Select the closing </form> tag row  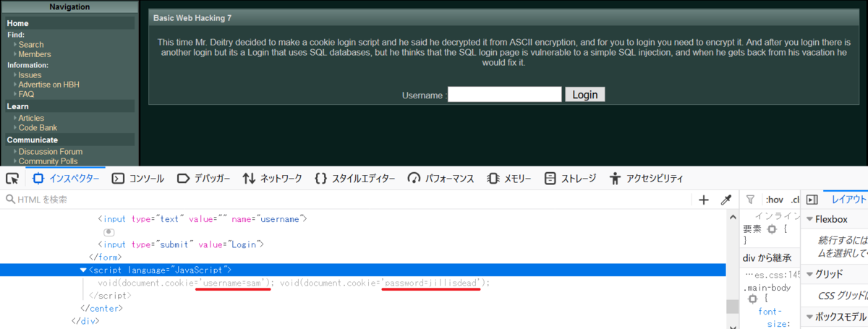point(105,257)
